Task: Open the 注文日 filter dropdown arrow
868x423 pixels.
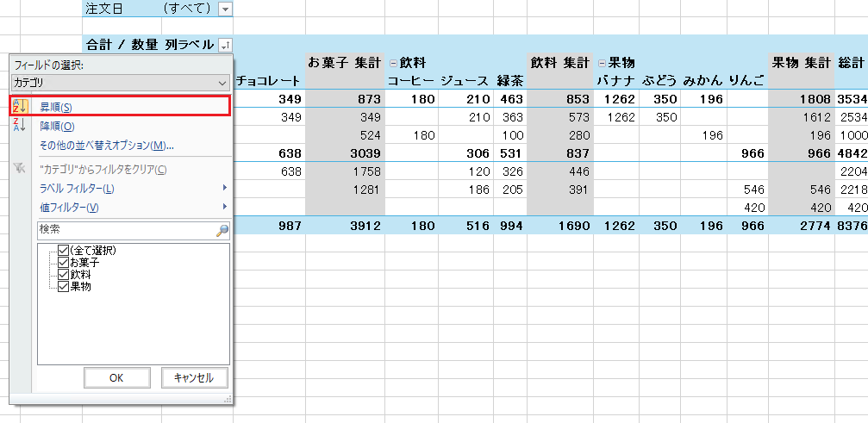Action: tap(226, 9)
